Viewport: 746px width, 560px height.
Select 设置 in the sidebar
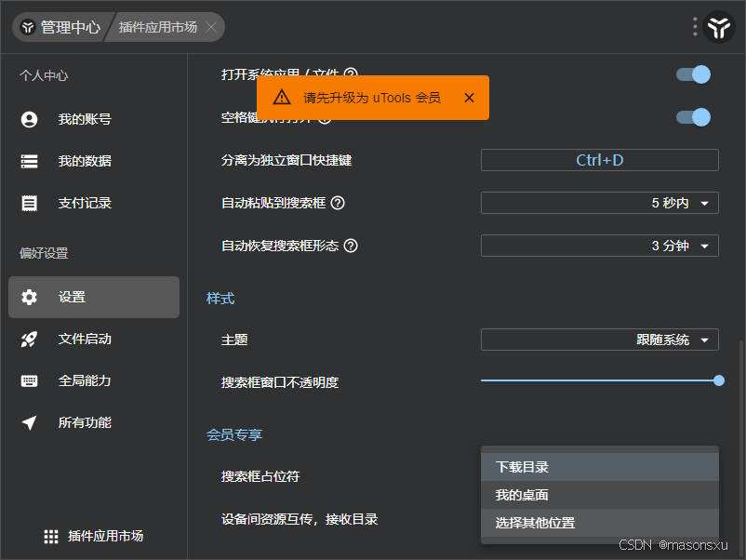pos(94,297)
